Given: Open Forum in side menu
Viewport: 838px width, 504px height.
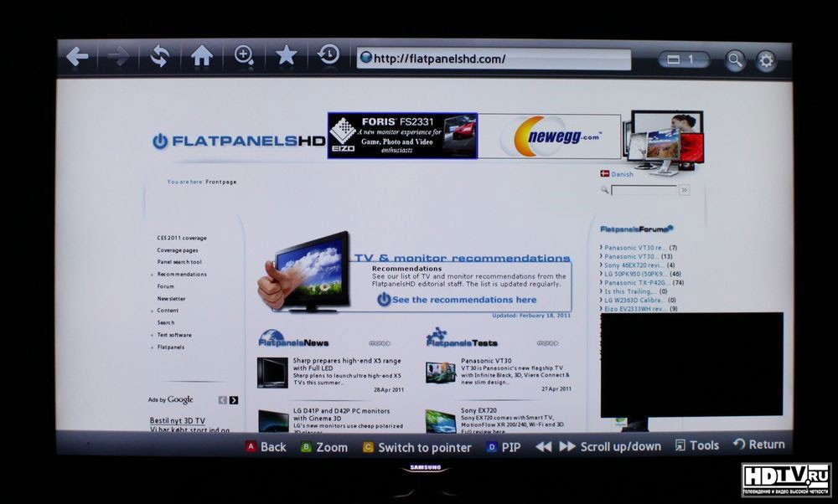Looking at the screenshot, I should (x=165, y=286).
